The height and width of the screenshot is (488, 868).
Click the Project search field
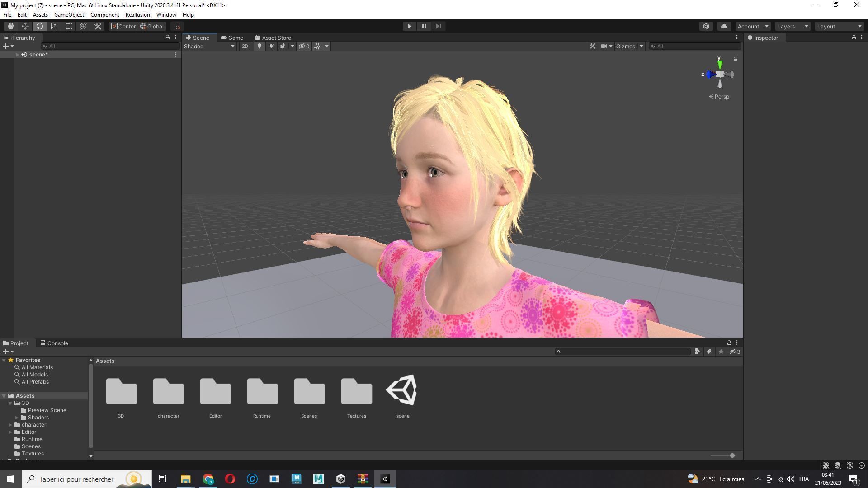click(x=623, y=352)
